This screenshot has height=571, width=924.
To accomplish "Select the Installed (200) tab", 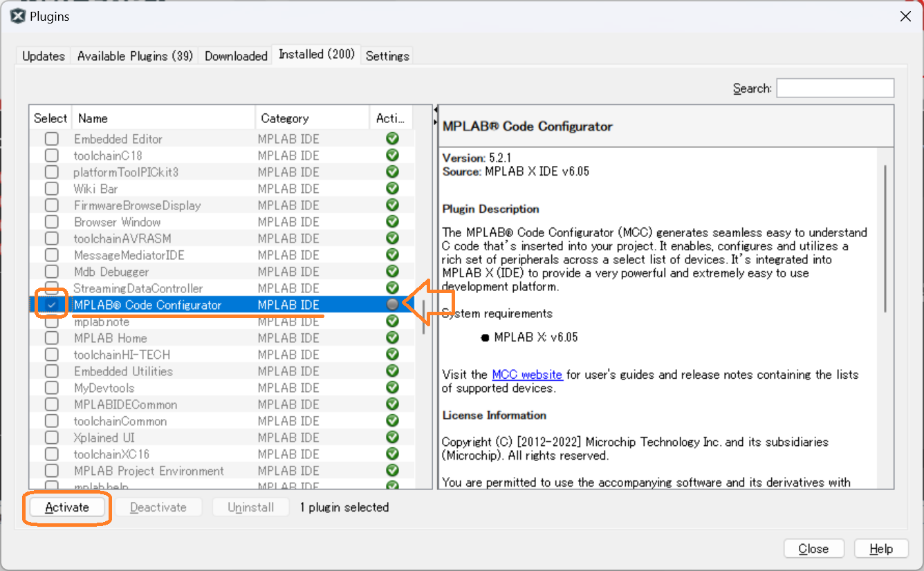I will coord(317,54).
